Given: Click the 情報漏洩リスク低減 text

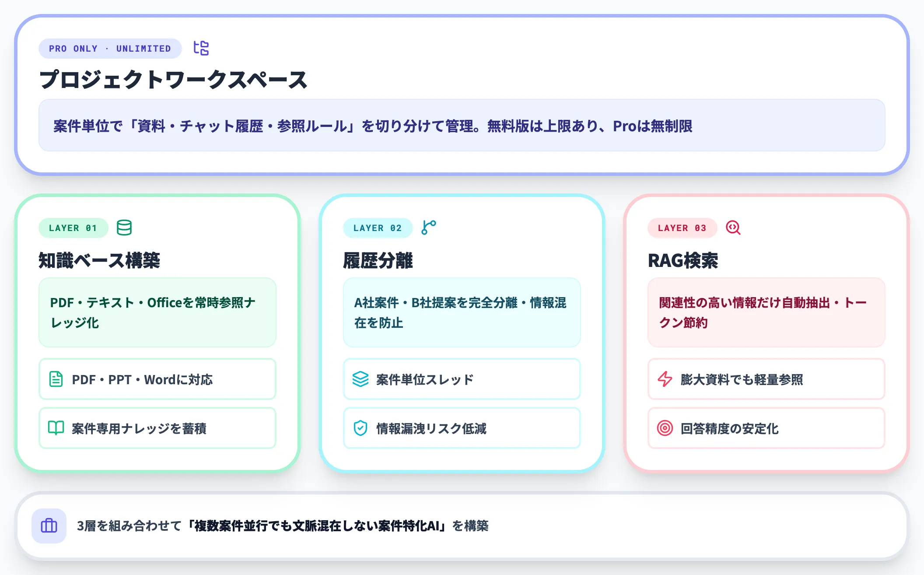Looking at the screenshot, I should [431, 428].
